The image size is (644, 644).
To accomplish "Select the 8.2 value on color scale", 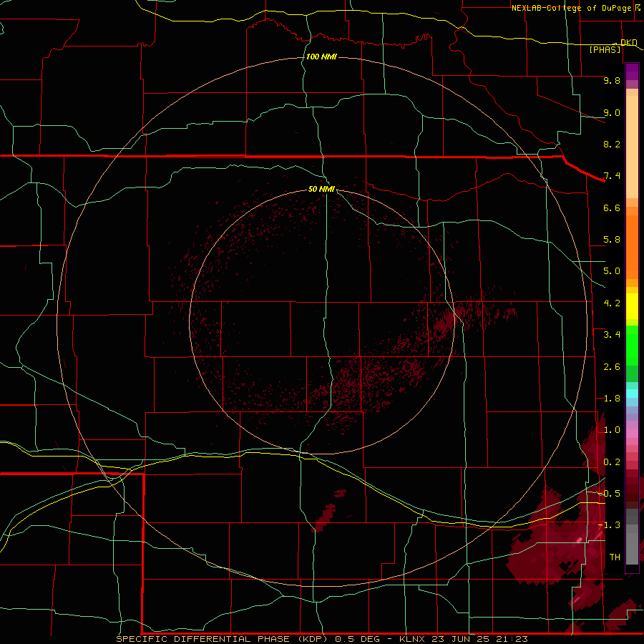I will coord(612,144).
